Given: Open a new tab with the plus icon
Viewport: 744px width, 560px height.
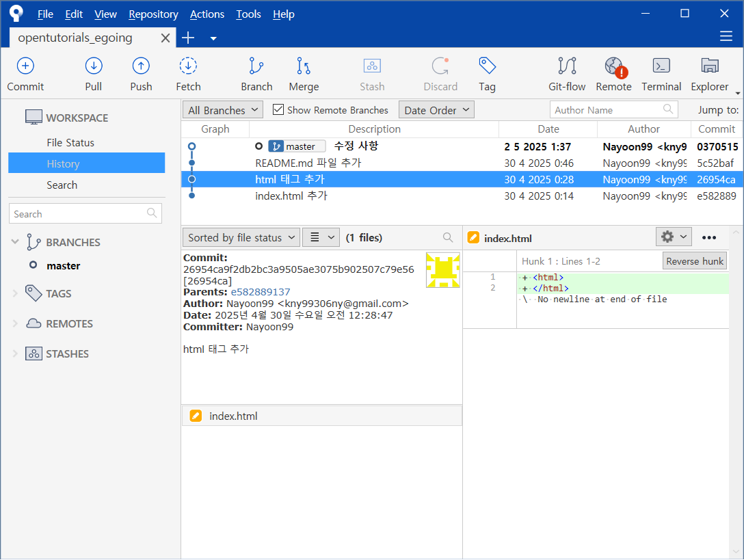Looking at the screenshot, I should point(188,38).
